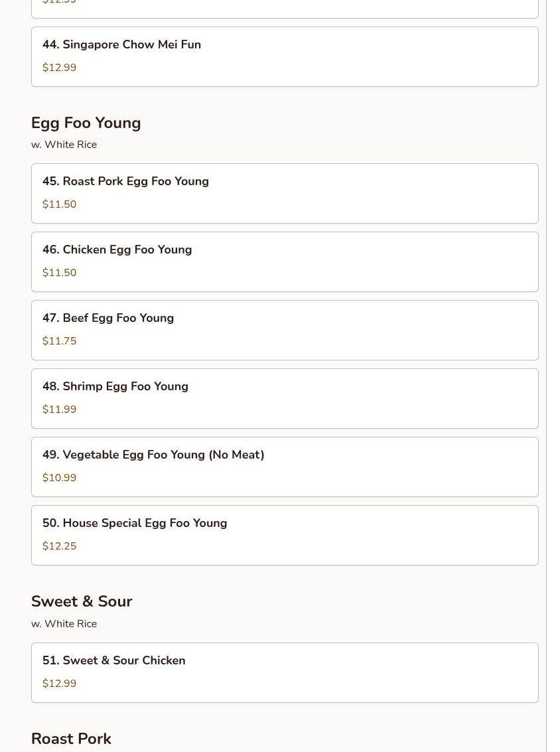Click the $11.99 Shrimp Egg Foo Young price
The height and width of the screenshot is (752, 560).
(x=60, y=410)
